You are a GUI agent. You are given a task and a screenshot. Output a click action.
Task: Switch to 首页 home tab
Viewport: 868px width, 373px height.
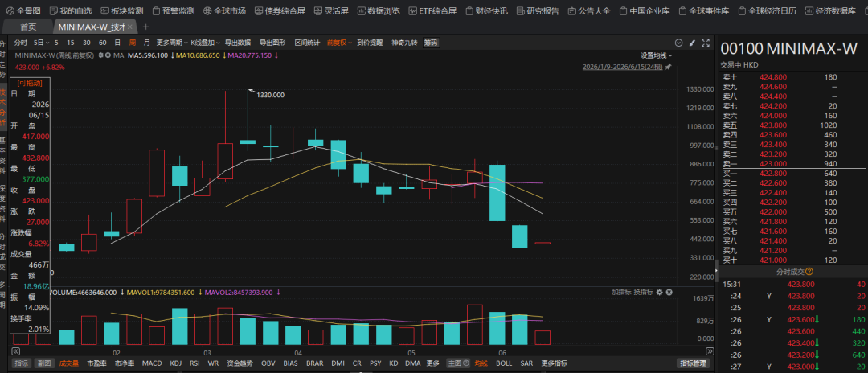pyautogui.click(x=29, y=27)
